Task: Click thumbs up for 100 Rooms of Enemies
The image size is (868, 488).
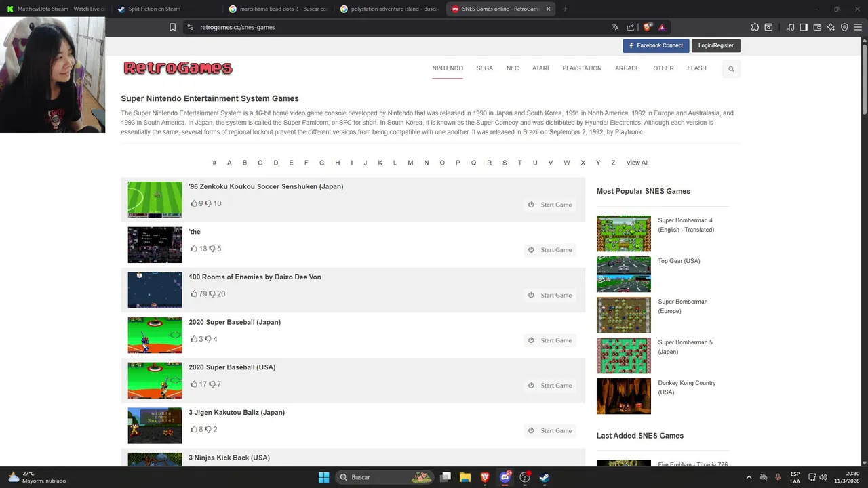Action: click(194, 293)
